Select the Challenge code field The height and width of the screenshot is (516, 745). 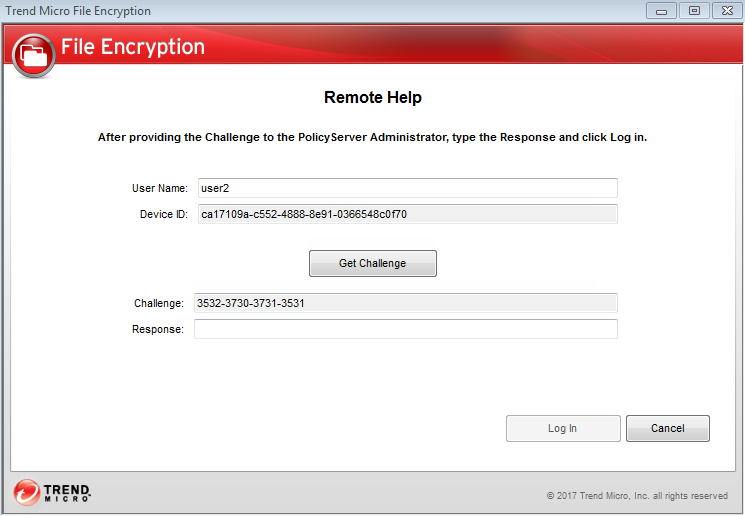click(405, 303)
